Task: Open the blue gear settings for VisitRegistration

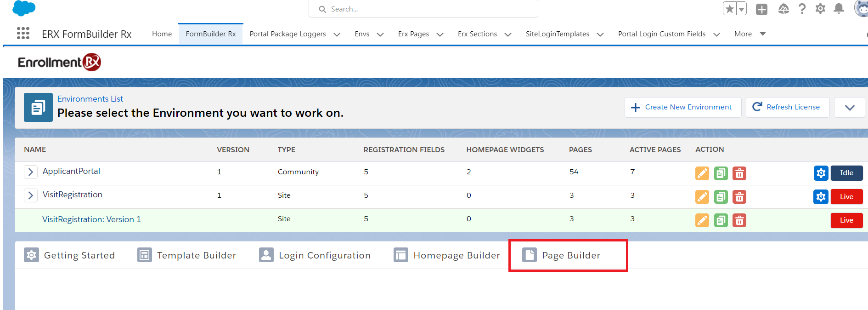Action: pyautogui.click(x=821, y=197)
